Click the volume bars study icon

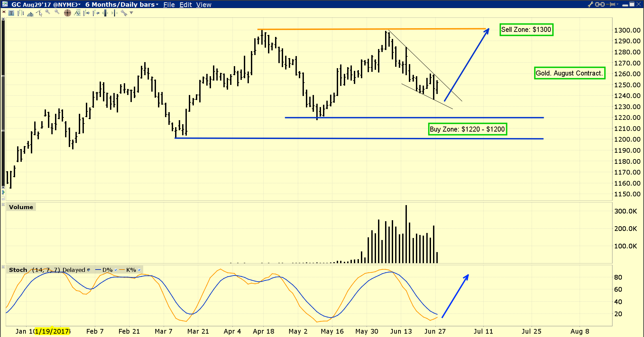(x=30, y=13)
